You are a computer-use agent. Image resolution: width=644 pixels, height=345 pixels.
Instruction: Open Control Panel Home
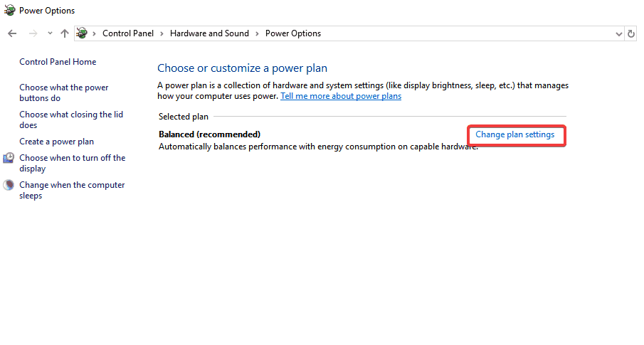(58, 62)
